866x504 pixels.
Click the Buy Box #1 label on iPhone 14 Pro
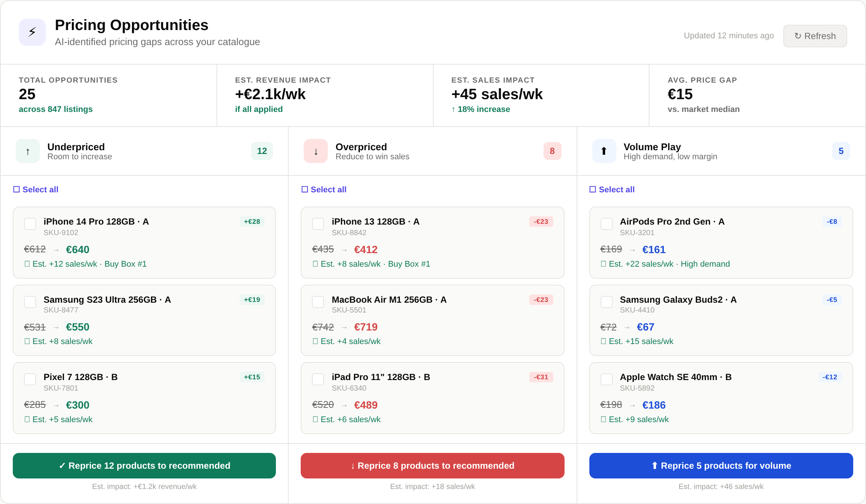(126, 264)
